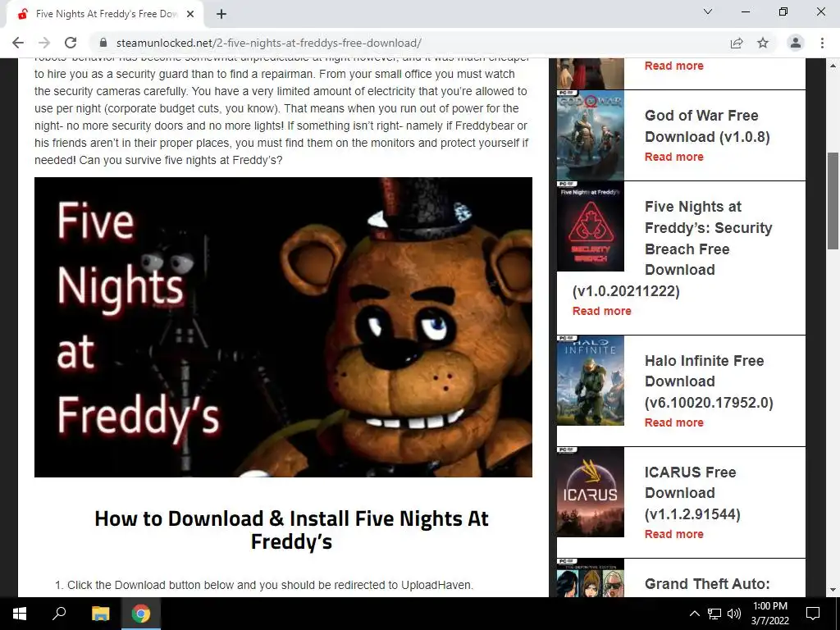Reload the current page
The image size is (840, 630).
tap(71, 43)
